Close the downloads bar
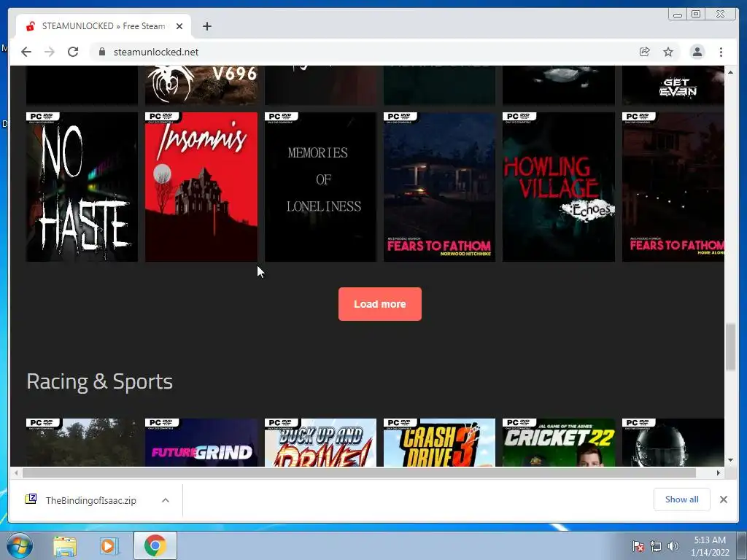The height and width of the screenshot is (560, 747). [723, 499]
